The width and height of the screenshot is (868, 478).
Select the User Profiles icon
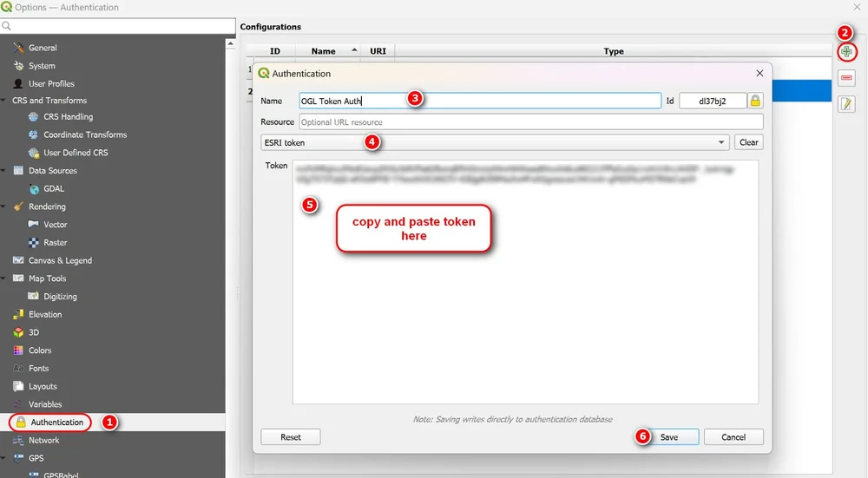[x=19, y=83]
